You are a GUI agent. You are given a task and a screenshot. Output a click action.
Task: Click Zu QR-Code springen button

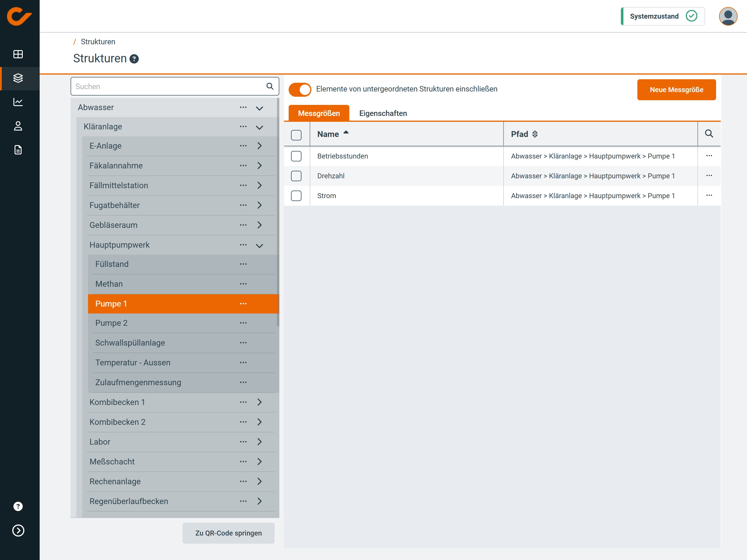coord(228,533)
